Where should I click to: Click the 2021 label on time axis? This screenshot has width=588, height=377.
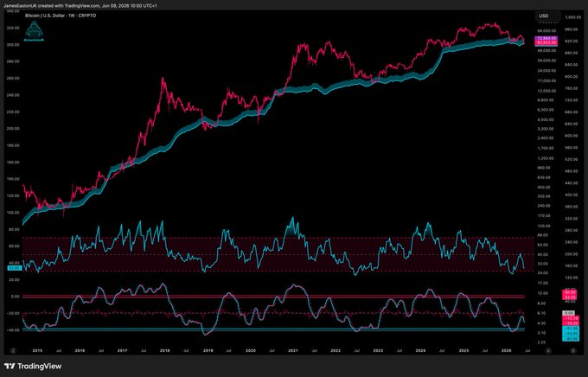pos(293,351)
